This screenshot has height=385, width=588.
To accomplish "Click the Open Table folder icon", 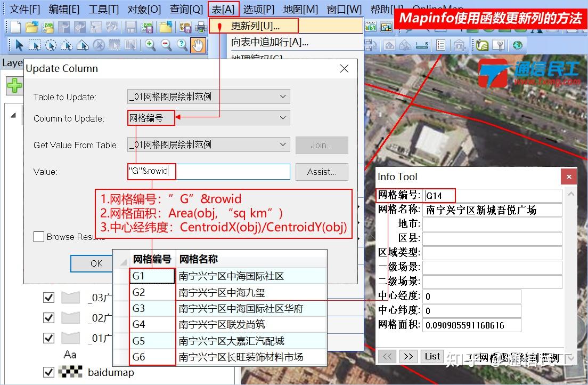I will click(x=32, y=27).
